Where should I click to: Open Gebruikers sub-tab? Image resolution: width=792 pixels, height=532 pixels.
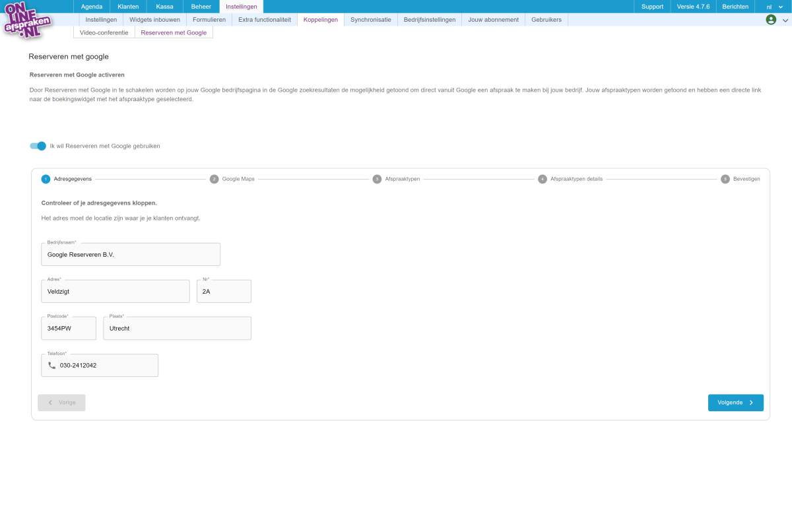click(546, 20)
